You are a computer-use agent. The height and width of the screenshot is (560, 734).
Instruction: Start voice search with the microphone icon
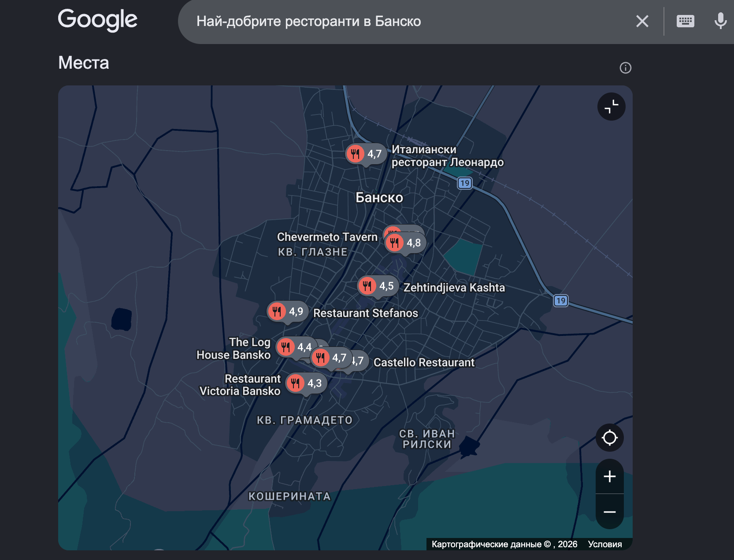click(x=720, y=21)
